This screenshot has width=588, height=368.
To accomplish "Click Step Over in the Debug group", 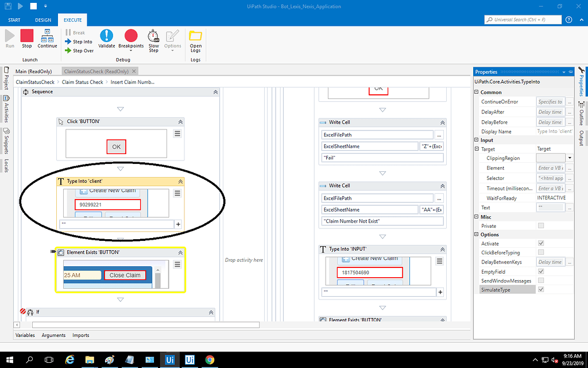I will click(79, 50).
